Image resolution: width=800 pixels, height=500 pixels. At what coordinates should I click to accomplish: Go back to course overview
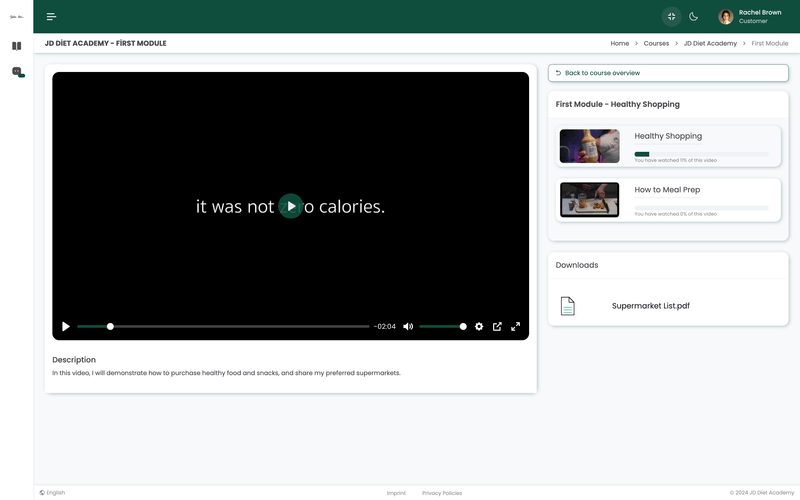(x=668, y=73)
